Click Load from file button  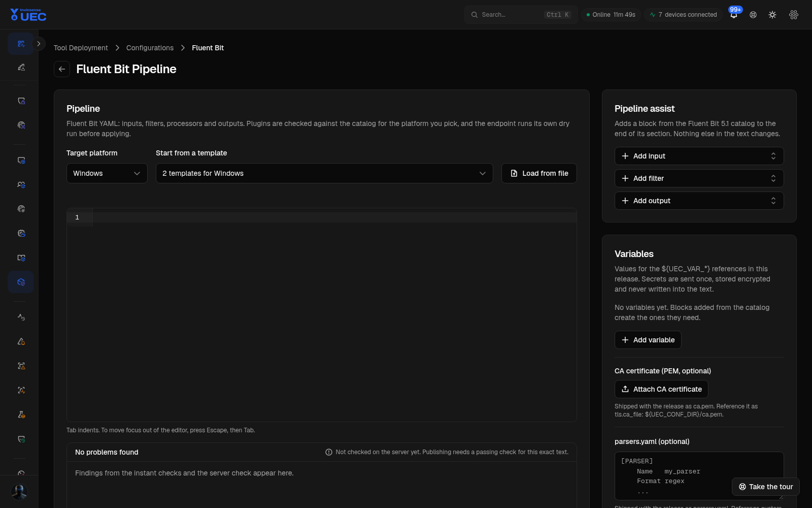(539, 173)
